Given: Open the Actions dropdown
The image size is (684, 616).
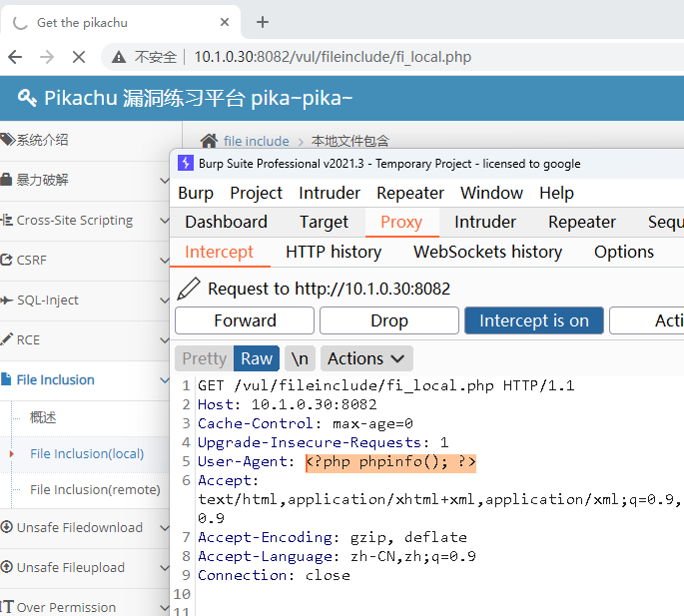Looking at the screenshot, I should (365, 358).
